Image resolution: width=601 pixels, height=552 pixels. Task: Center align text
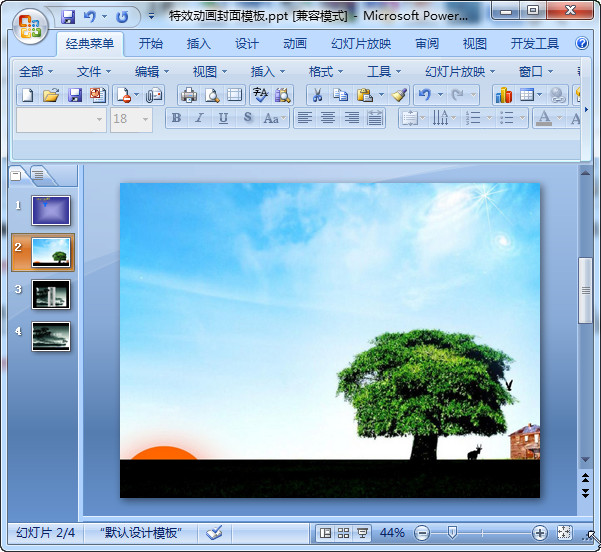tap(328, 118)
